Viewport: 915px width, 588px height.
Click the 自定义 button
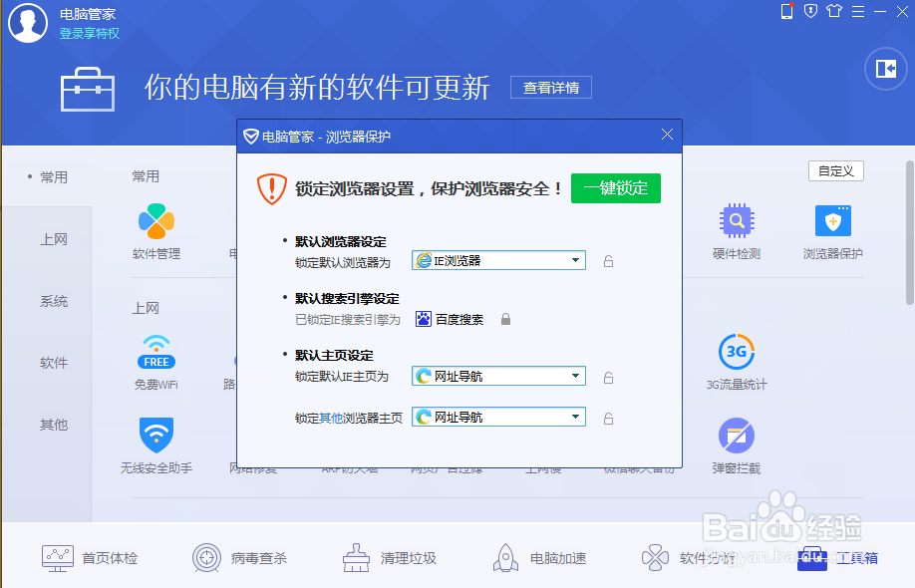(835, 170)
